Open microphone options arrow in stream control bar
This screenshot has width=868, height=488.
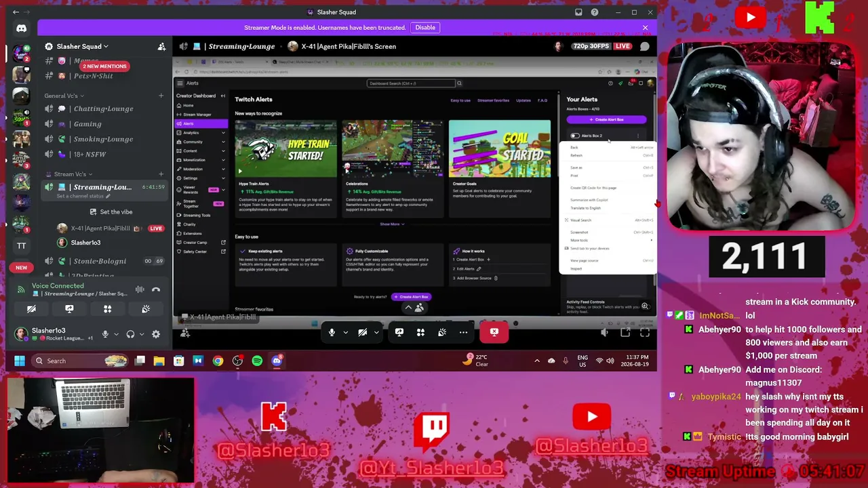pyautogui.click(x=345, y=332)
